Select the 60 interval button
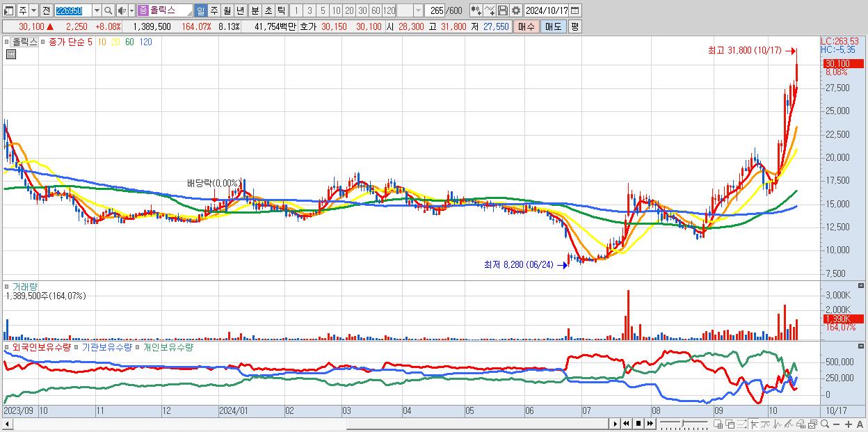Image resolution: width=868 pixels, height=432 pixels. click(x=376, y=10)
